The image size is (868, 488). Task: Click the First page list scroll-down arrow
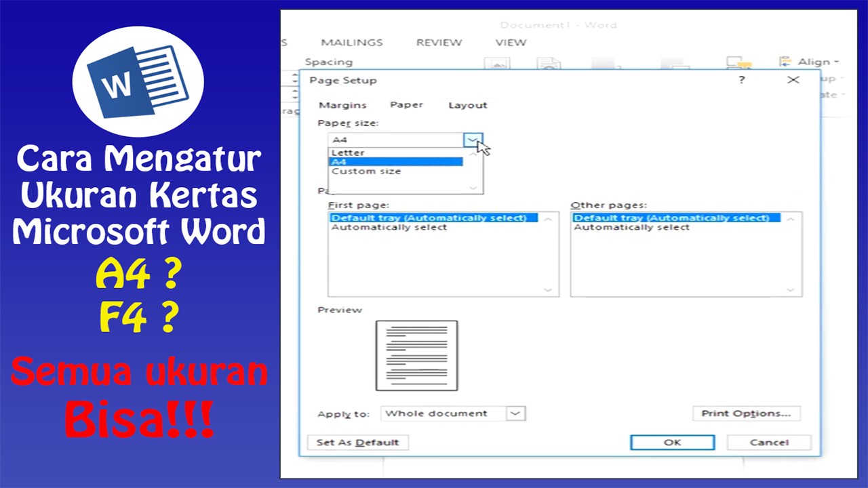tap(548, 289)
